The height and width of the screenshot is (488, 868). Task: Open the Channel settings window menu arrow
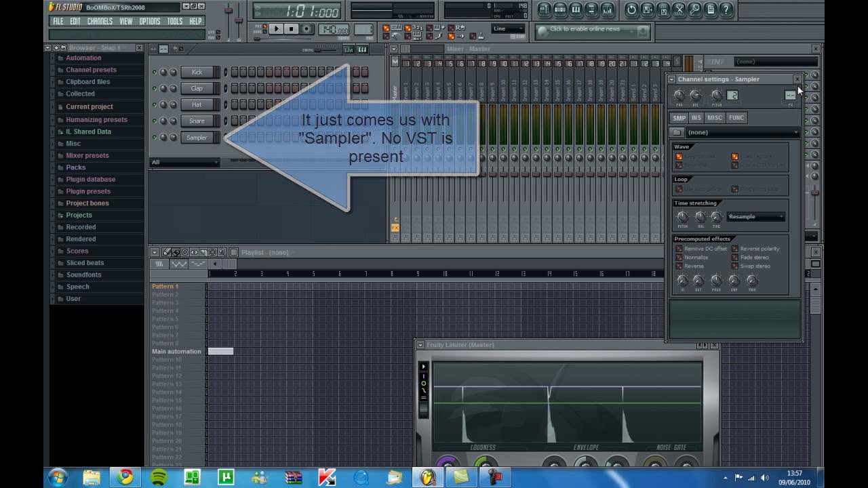(672, 79)
